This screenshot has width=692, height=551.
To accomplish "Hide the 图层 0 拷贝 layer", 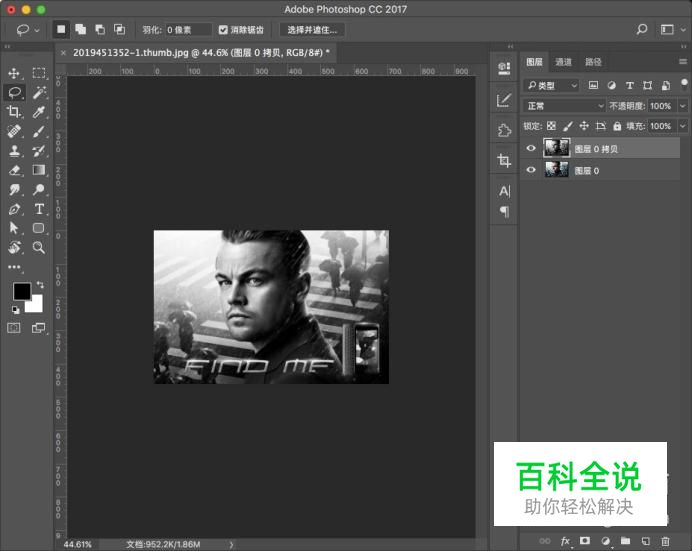I will [531, 148].
